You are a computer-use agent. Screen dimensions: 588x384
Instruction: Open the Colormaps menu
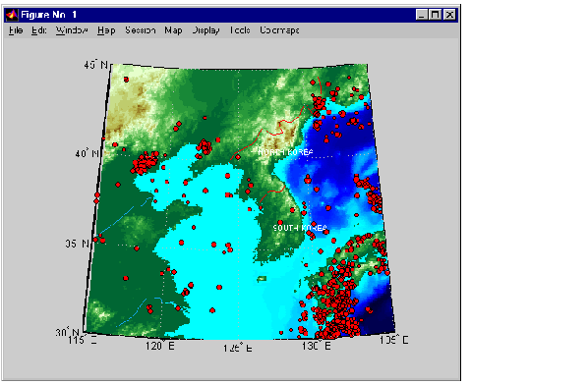(279, 30)
